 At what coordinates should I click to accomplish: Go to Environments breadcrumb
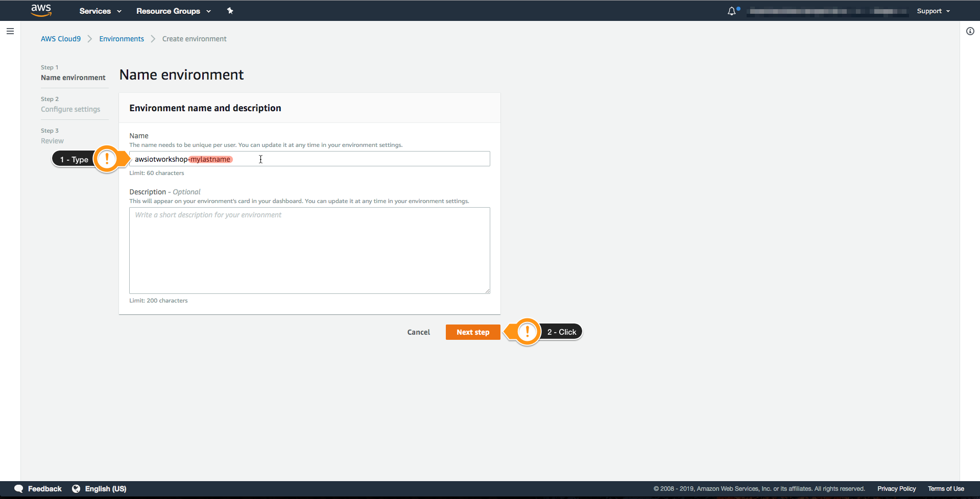122,39
